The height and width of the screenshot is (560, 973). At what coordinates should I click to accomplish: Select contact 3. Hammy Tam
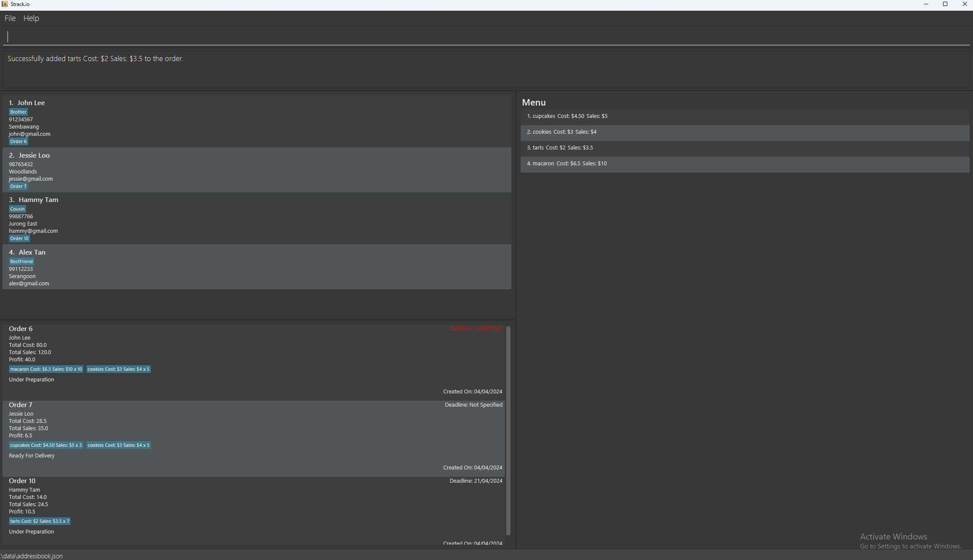point(257,218)
